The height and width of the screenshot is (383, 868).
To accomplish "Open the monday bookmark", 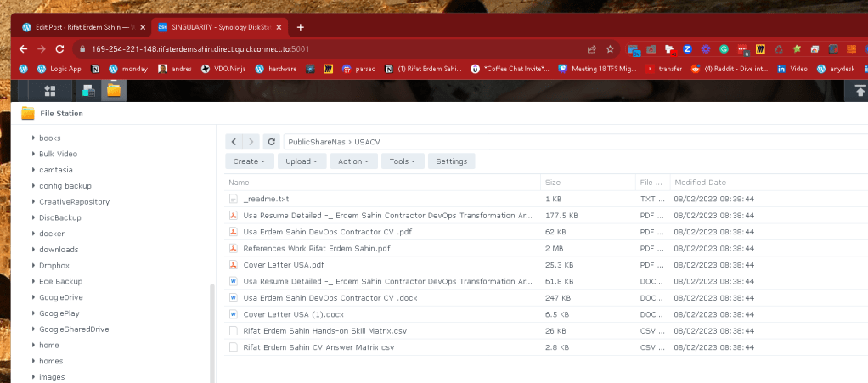I will (x=128, y=69).
